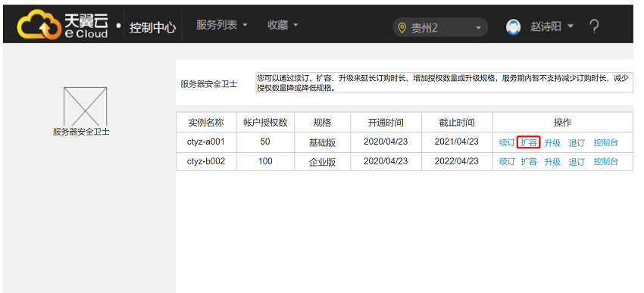Click 续订 for ctyz-b002
Screen dimensions: 644x293
(x=507, y=162)
